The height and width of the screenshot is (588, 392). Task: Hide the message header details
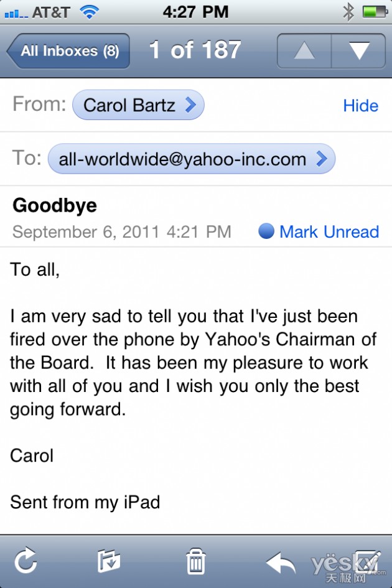pos(360,106)
